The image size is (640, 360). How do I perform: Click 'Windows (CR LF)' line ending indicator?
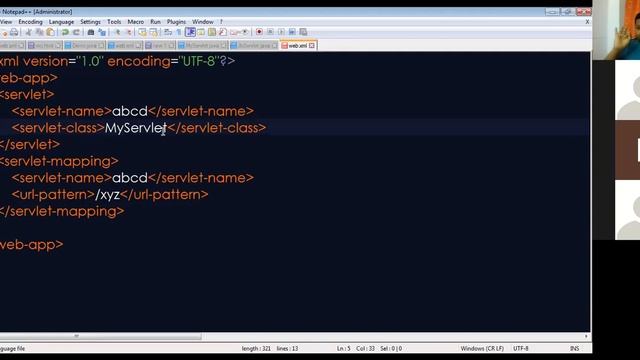pyautogui.click(x=482, y=349)
